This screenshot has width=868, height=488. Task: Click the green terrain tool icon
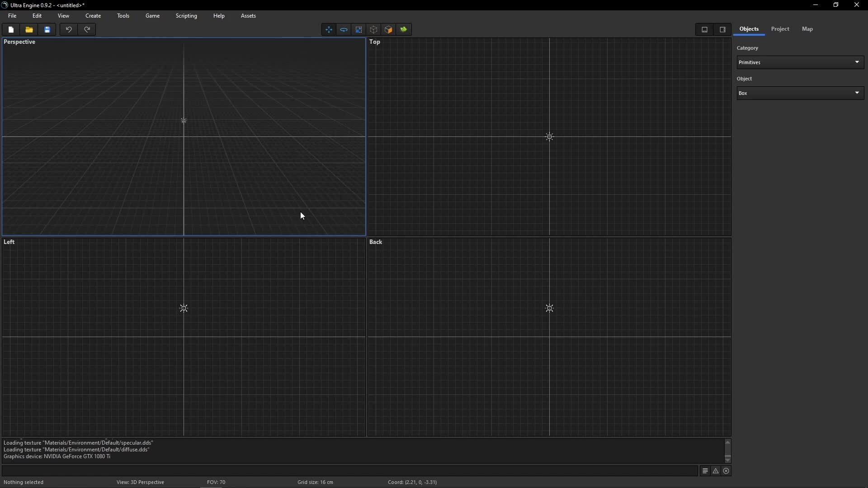pos(404,30)
